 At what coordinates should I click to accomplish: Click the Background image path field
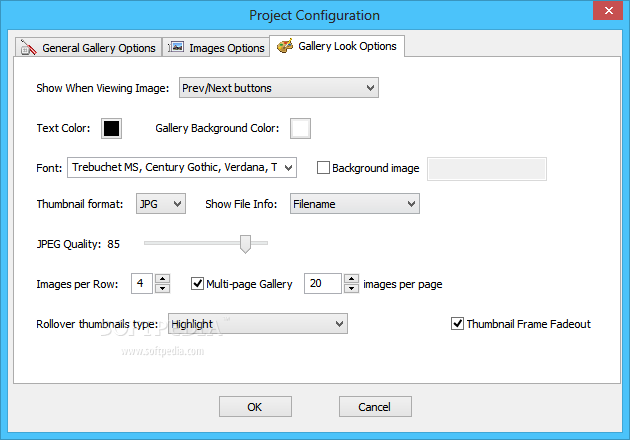click(x=487, y=169)
